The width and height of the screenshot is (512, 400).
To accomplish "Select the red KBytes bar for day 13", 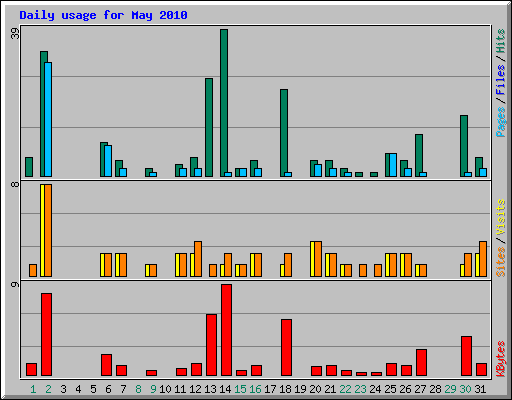I will 211,345.
